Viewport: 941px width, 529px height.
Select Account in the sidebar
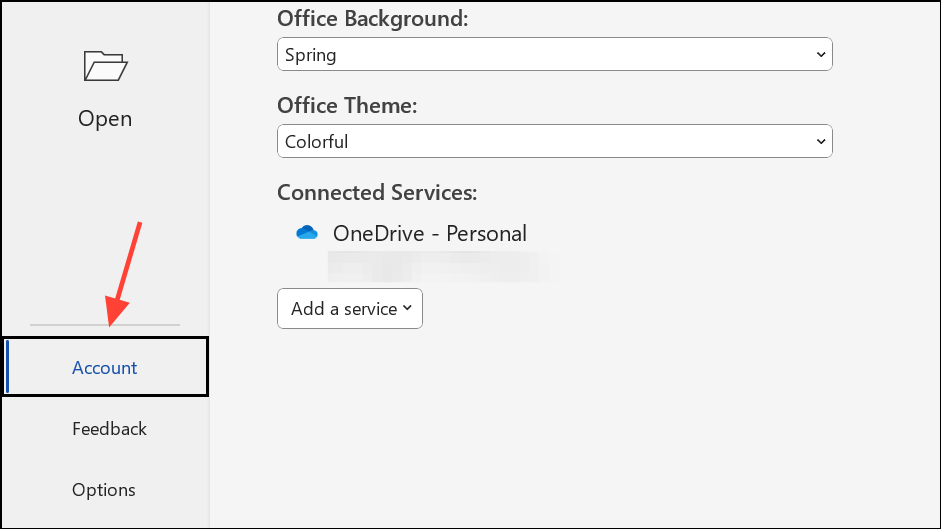coord(105,368)
